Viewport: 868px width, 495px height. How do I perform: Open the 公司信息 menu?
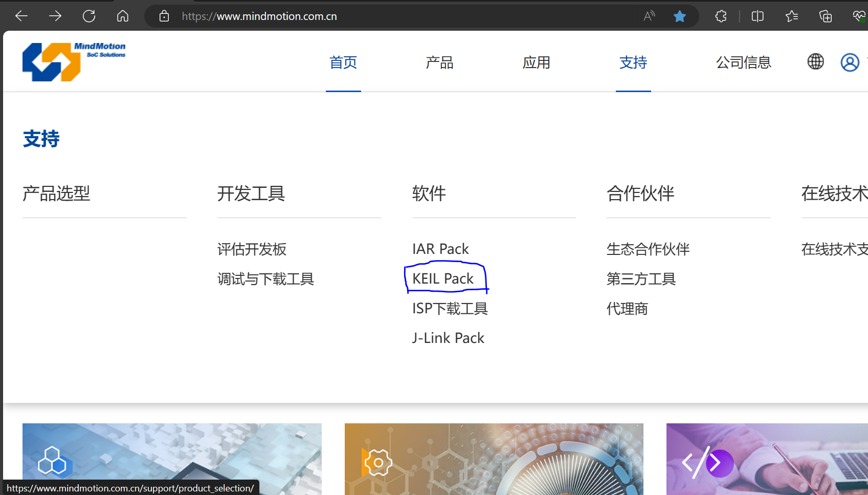click(744, 62)
